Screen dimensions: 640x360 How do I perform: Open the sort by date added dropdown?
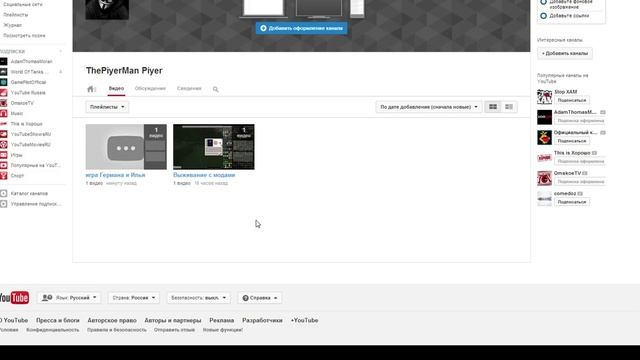429,107
